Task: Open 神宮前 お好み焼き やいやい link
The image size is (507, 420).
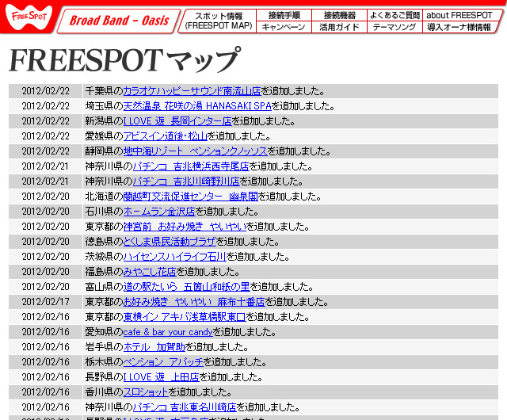Action: [x=185, y=227]
